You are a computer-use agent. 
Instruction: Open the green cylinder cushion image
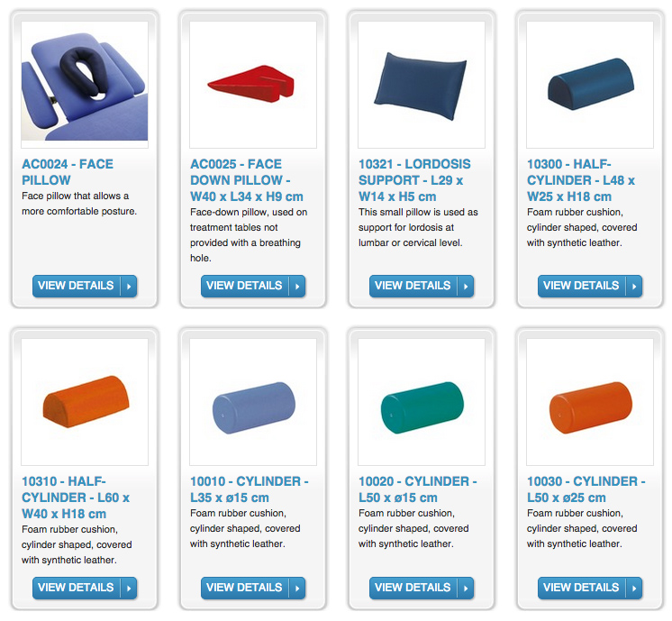(422, 402)
